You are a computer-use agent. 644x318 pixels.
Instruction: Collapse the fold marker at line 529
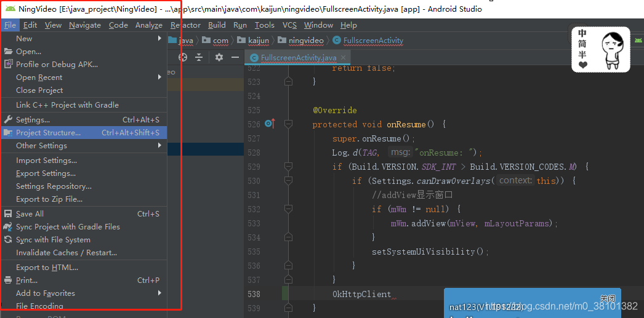288,166
